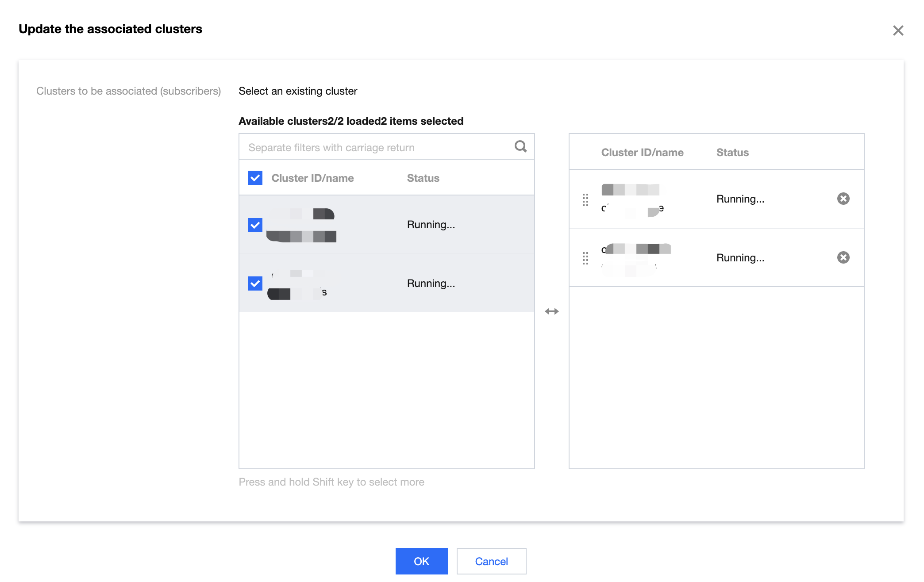Grab the first selected cluster's drag handle

[x=585, y=199]
